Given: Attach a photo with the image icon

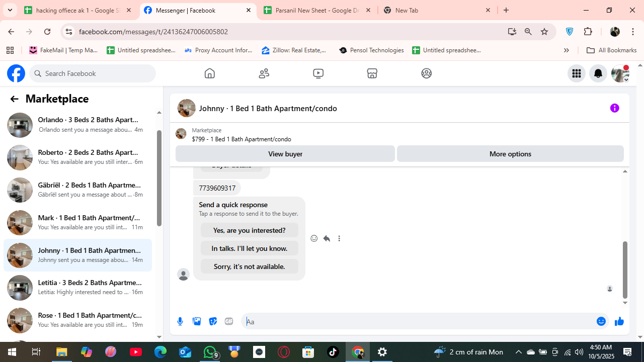Looking at the screenshot, I should (x=197, y=321).
